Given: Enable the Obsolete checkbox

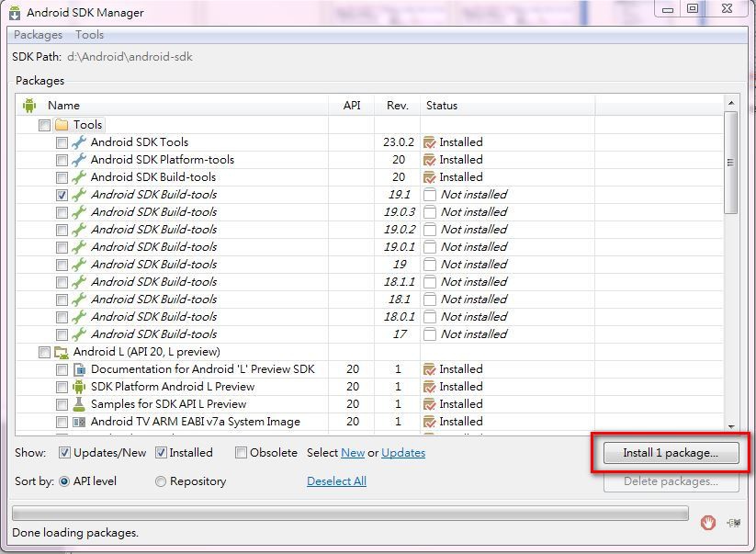Looking at the screenshot, I should 241,453.
